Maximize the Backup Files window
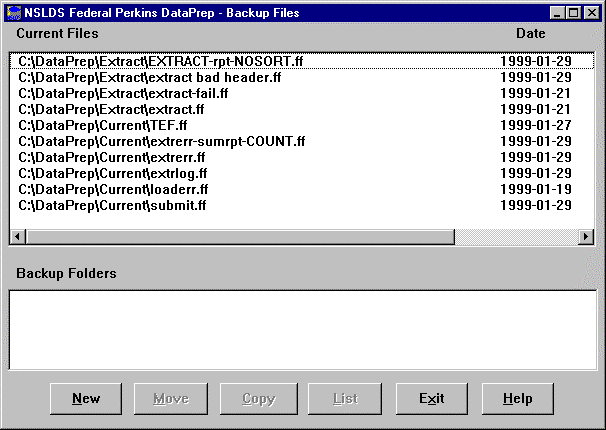This screenshot has height=430, width=606. click(x=573, y=13)
